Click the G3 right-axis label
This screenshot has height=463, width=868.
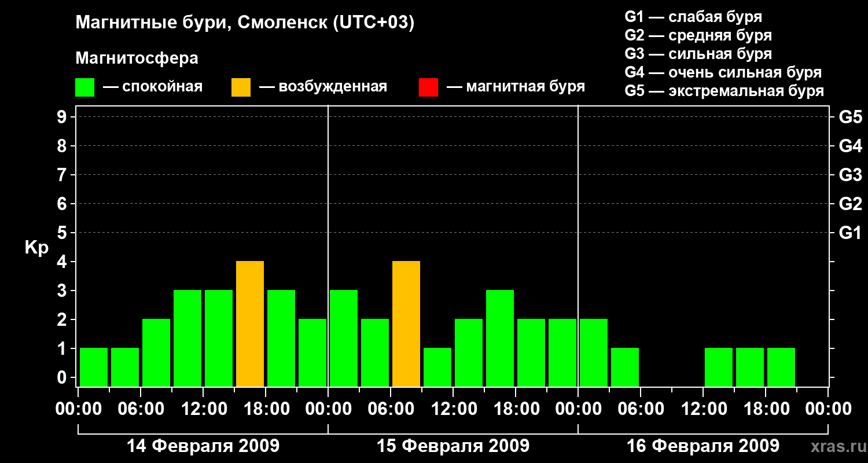point(850,175)
